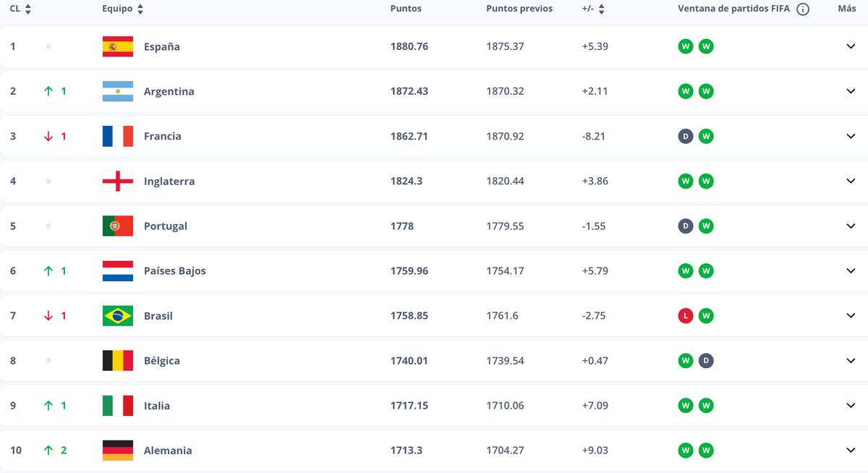Viewport: 868px width, 473px height.
Task: Click the Brasil flag icon
Action: point(117,316)
